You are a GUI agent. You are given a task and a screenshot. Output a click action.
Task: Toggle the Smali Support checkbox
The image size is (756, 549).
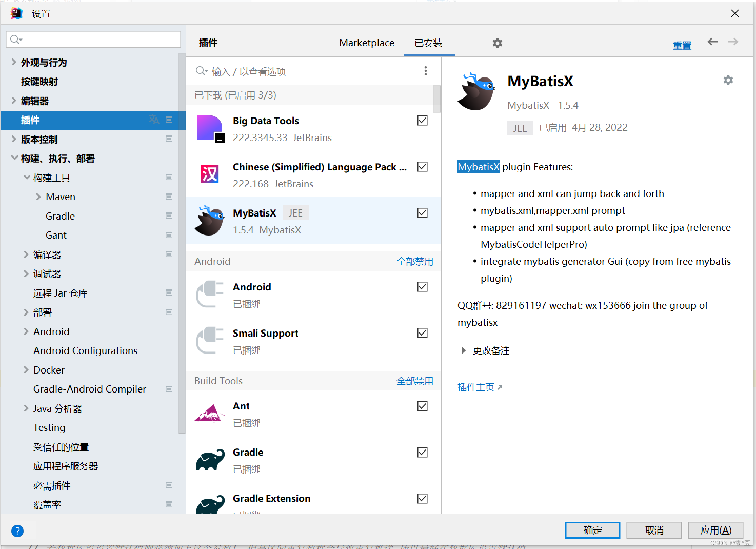pos(422,333)
